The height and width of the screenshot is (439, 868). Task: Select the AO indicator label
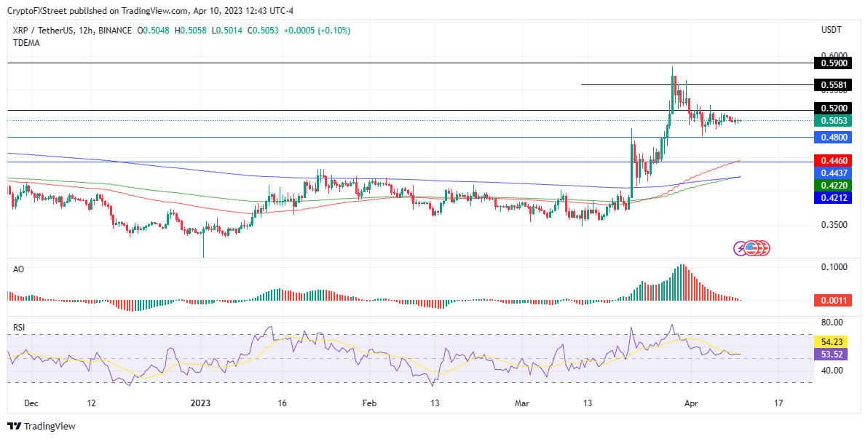coord(18,269)
